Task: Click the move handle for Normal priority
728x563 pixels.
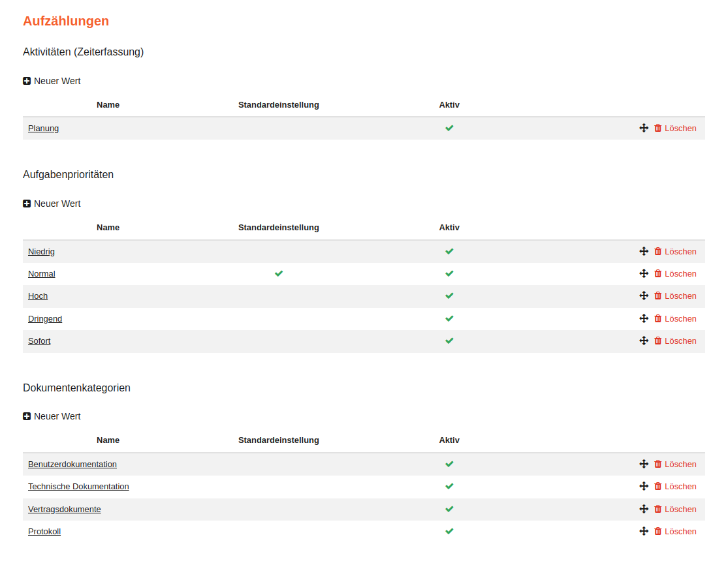Action: tap(644, 273)
